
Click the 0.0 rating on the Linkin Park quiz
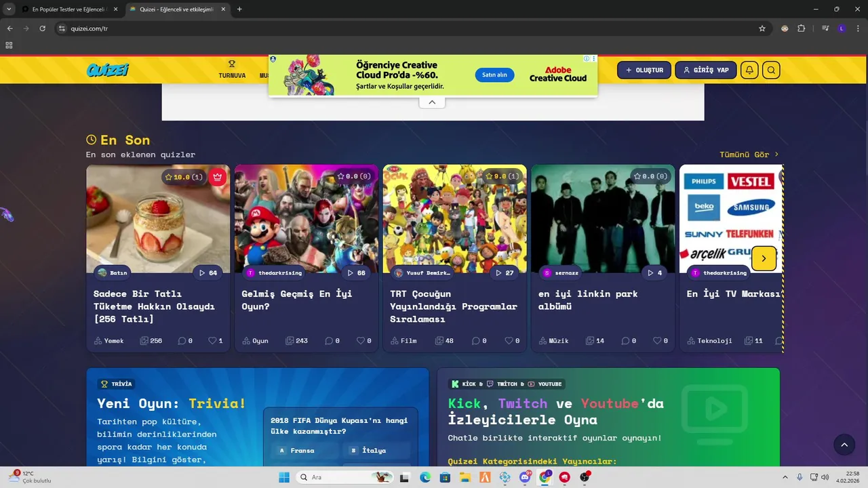650,176
